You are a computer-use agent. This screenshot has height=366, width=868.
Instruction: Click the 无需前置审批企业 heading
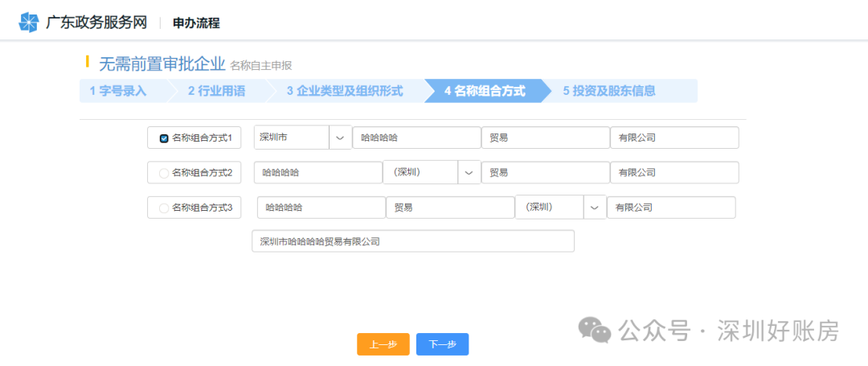(162, 64)
